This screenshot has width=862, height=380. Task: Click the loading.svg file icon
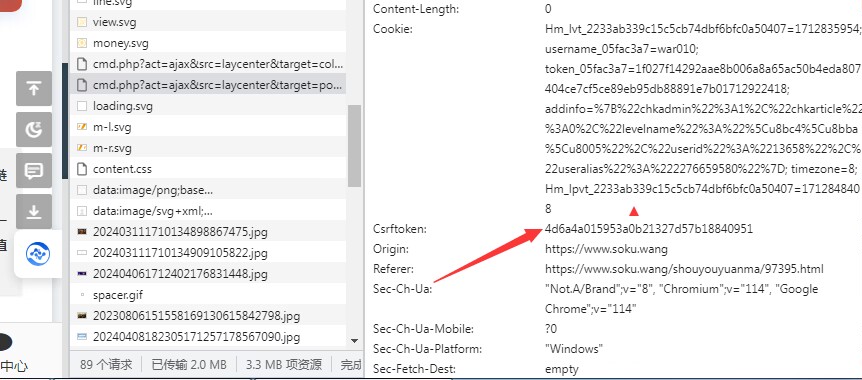[x=82, y=106]
